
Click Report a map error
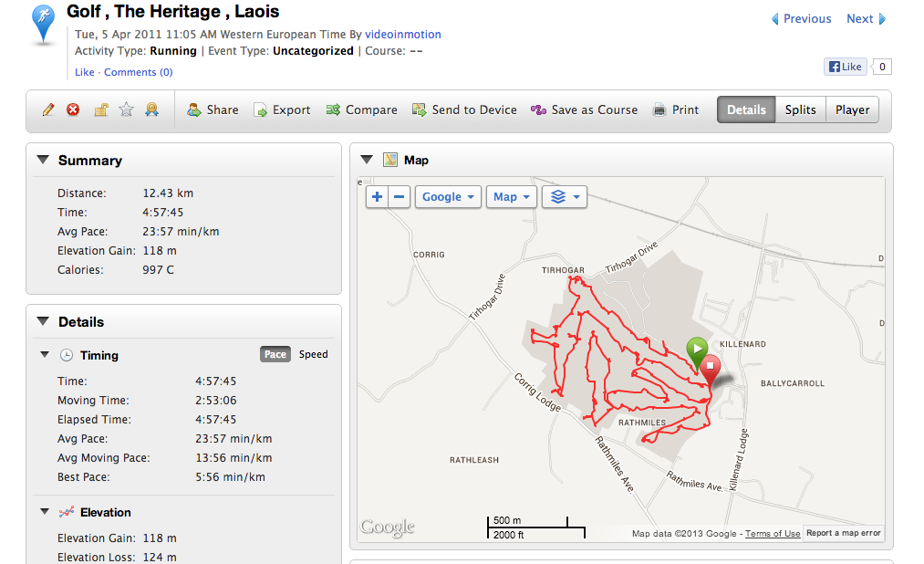pos(843,533)
